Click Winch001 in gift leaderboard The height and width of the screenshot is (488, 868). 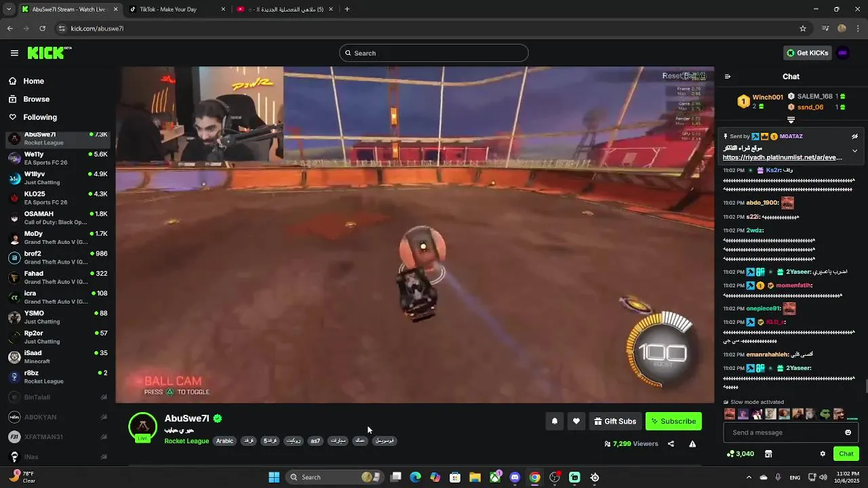pos(768,97)
